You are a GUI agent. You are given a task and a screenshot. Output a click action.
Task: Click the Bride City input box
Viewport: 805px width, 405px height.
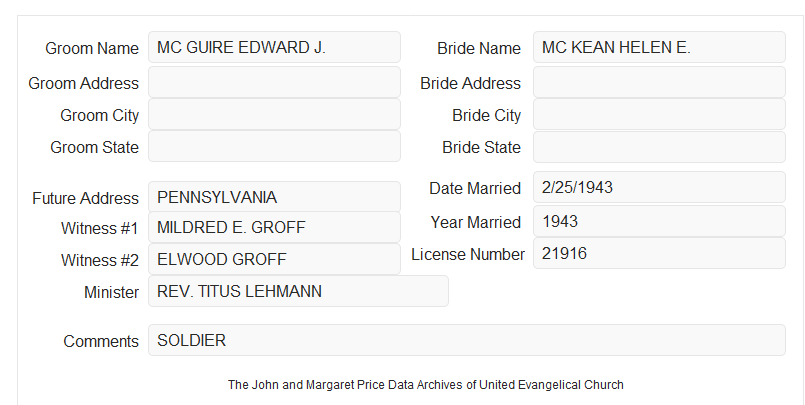pos(659,114)
